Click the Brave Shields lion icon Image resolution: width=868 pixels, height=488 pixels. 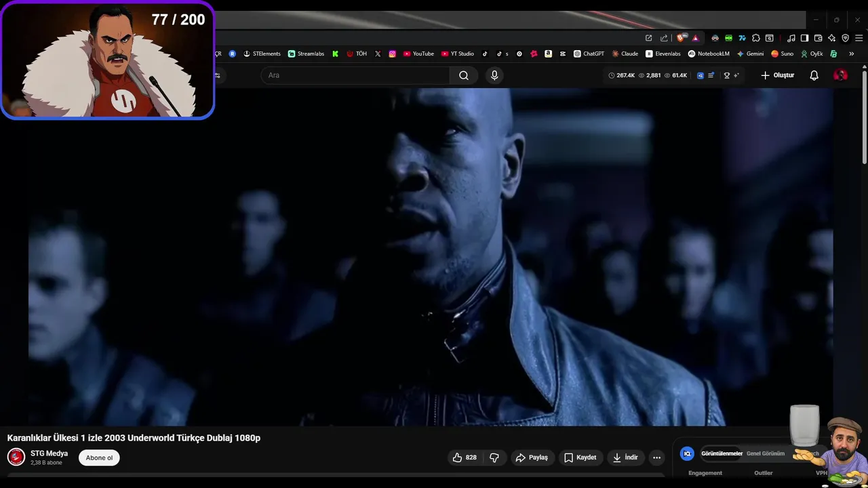click(x=681, y=38)
